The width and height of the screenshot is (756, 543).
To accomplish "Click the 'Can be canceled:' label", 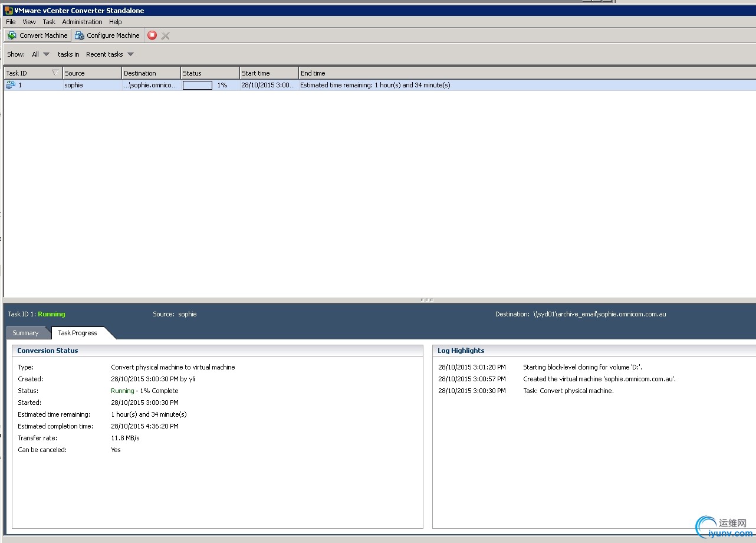I will coord(42,450).
